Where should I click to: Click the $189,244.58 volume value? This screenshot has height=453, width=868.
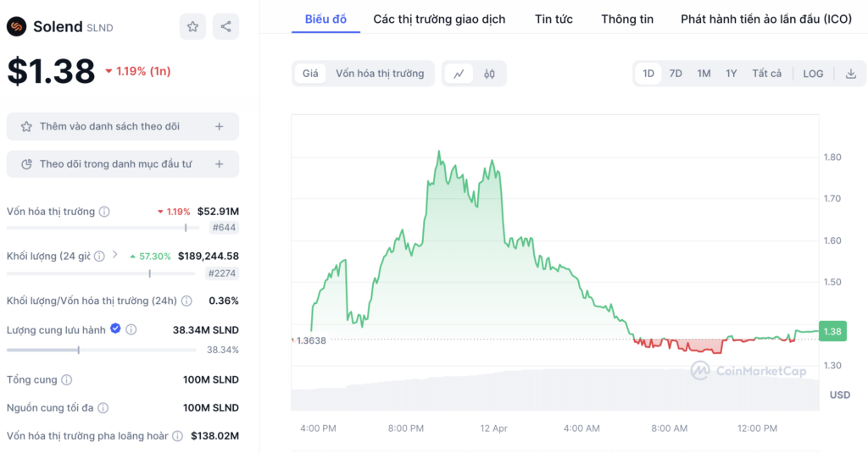click(209, 256)
